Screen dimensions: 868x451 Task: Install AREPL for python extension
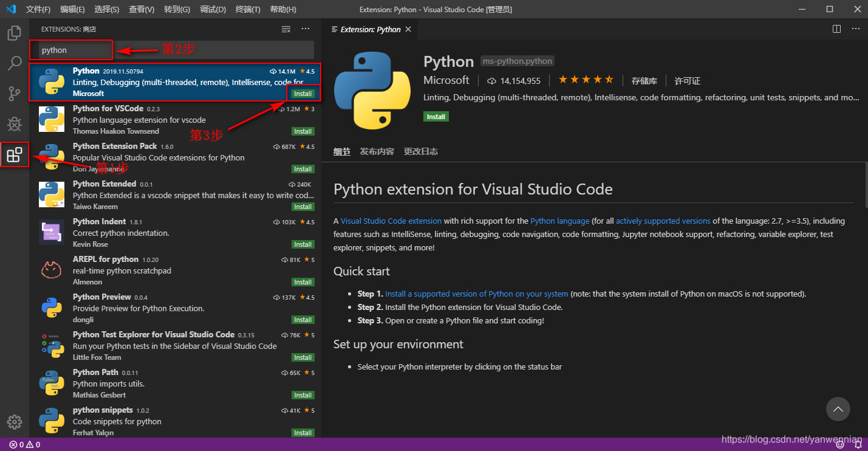tap(302, 282)
